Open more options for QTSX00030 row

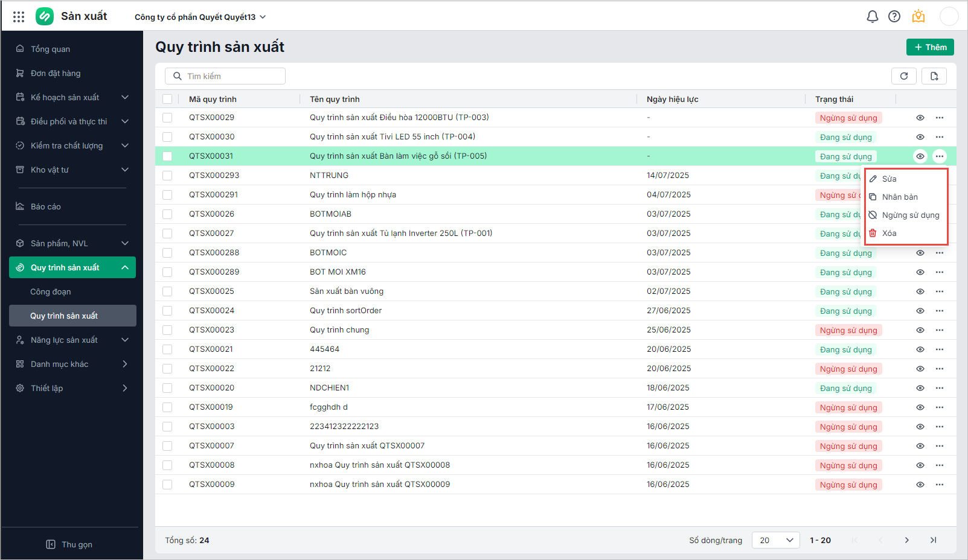[940, 137]
